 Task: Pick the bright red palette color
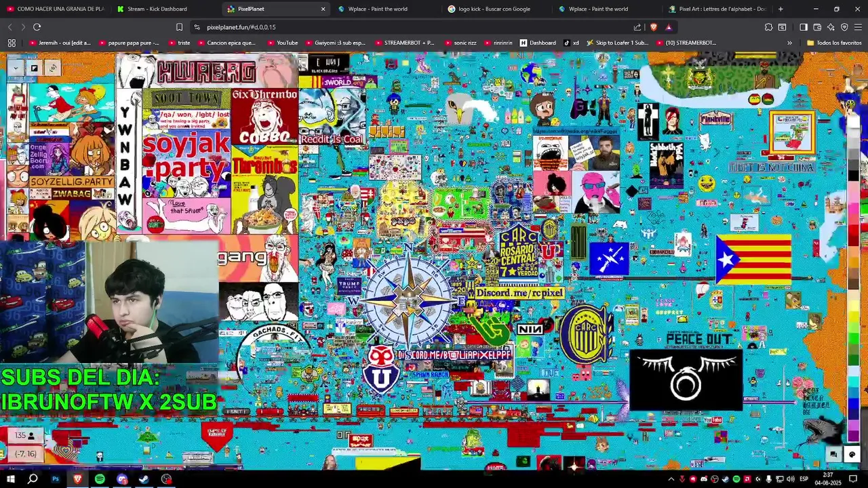854,231
